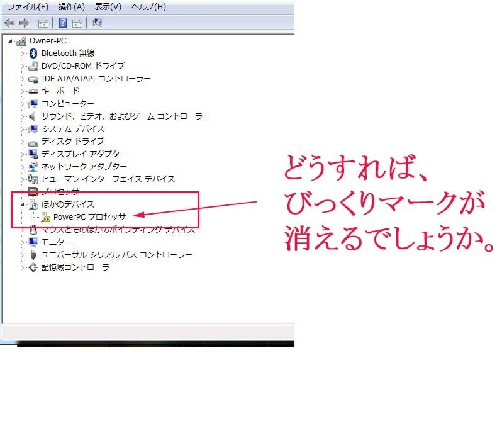This screenshot has width=502, height=448.
Task: Expand the IDE ATA/ATAPI コントローラー node
Action: pos(22,79)
